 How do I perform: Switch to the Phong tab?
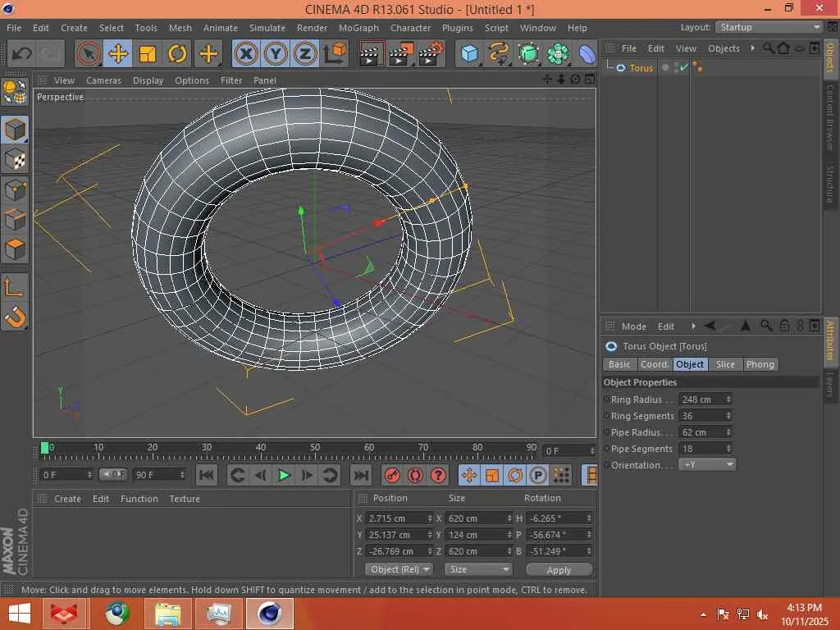tap(760, 364)
